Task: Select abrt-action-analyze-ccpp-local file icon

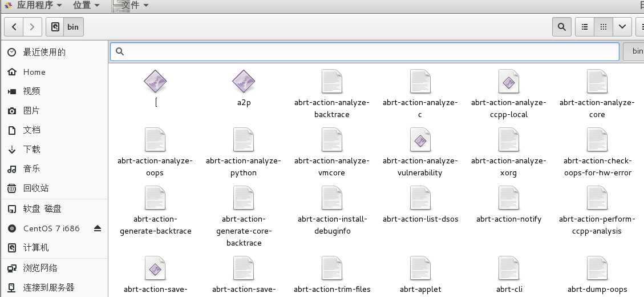Action: (x=508, y=81)
